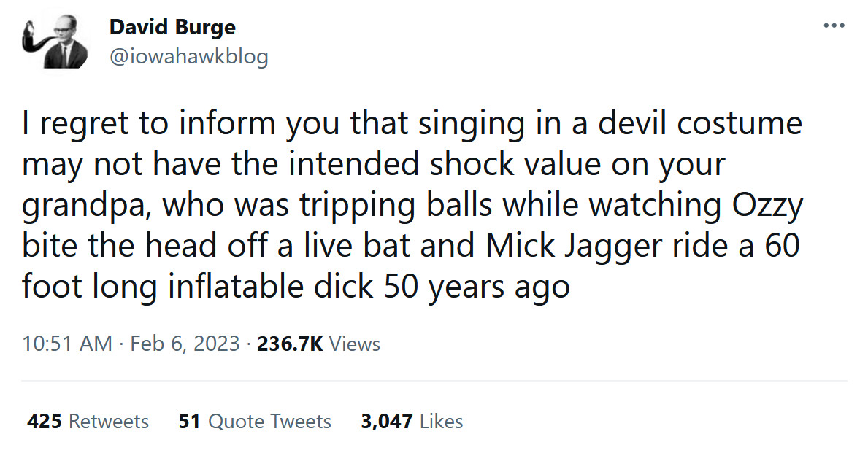Viewport: 868px width, 453px height.
Task: Show the 425 Retweets list
Action: tap(88, 421)
